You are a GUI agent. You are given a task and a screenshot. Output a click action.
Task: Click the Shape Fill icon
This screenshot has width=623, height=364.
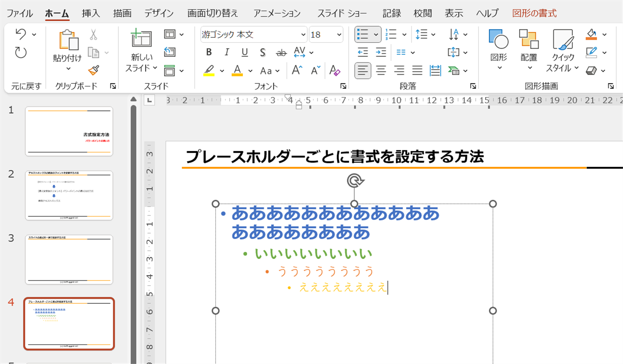pyautogui.click(x=591, y=34)
